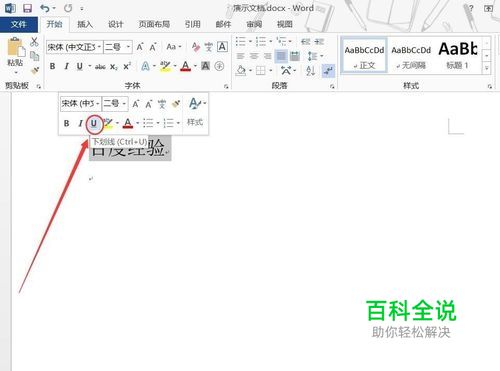Screen dimensions: 500x371
Task: Apply distributed alignment
Action: (x=295, y=56)
